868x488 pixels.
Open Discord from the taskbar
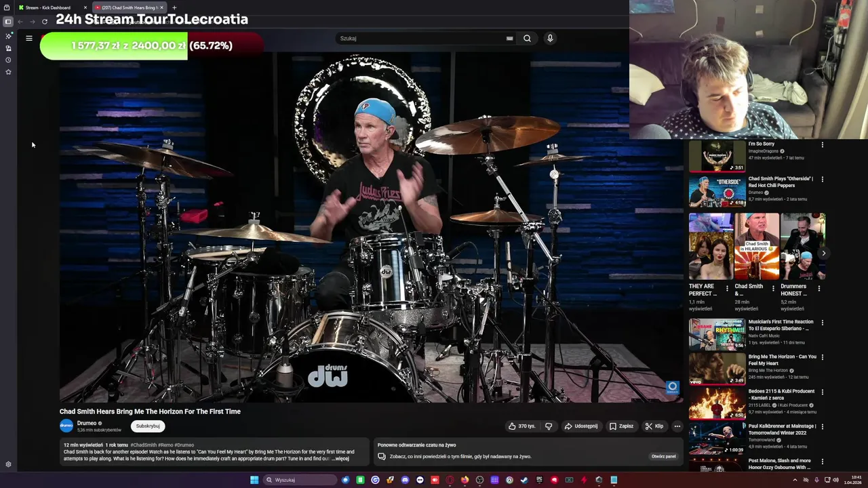point(405,480)
